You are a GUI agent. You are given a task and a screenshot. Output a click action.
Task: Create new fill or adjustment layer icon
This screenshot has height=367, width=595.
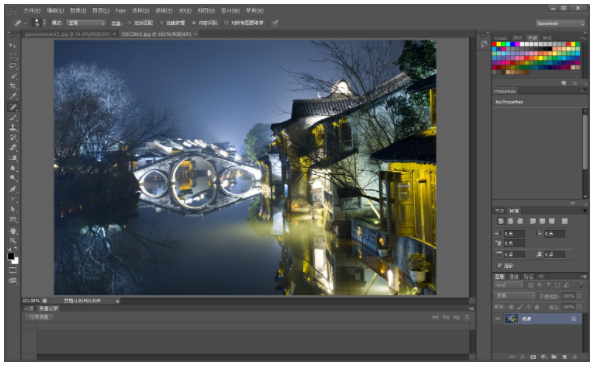pos(544,357)
